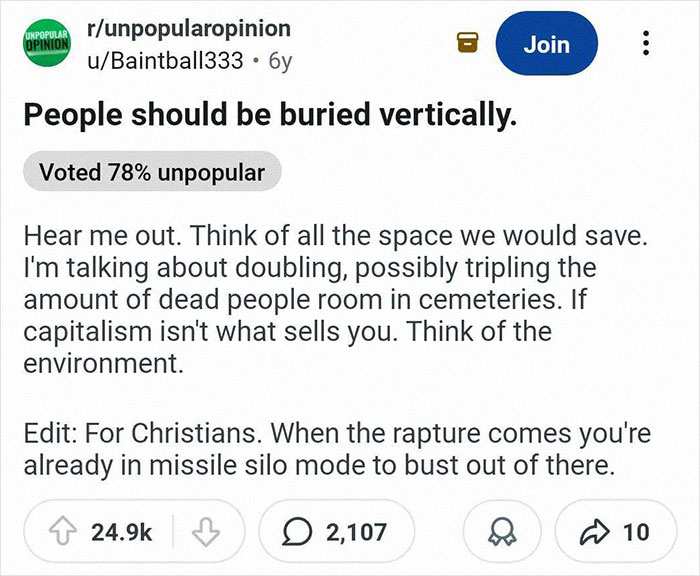Image resolution: width=700 pixels, height=576 pixels.
Task: Visit the u/Baintball333 user profile
Action: coord(166,60)
